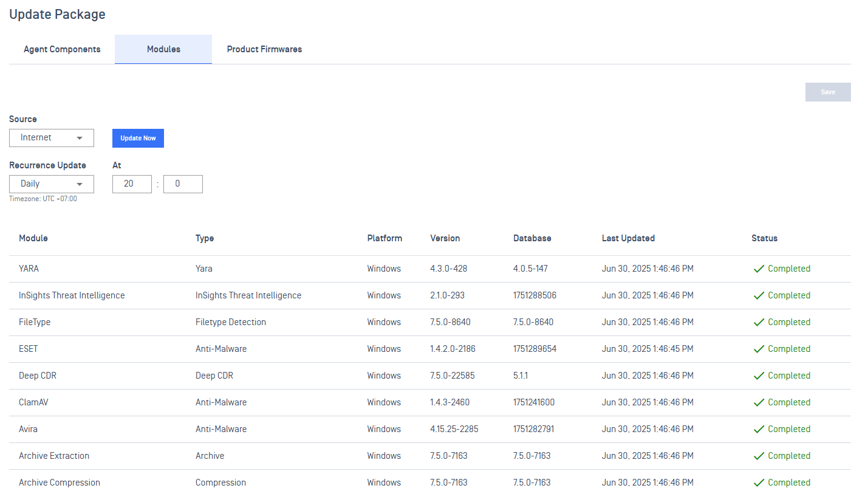Click the Version column header

[x=445, y=238]
